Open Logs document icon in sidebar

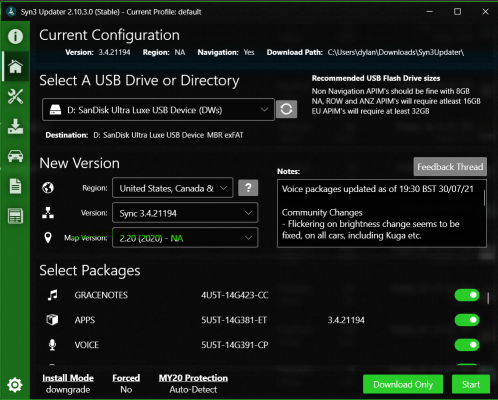15,186
